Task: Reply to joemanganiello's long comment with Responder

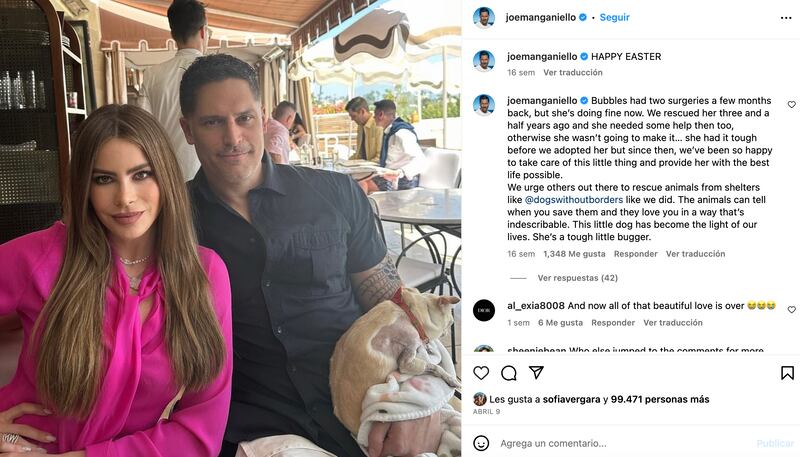Action: 635,253
